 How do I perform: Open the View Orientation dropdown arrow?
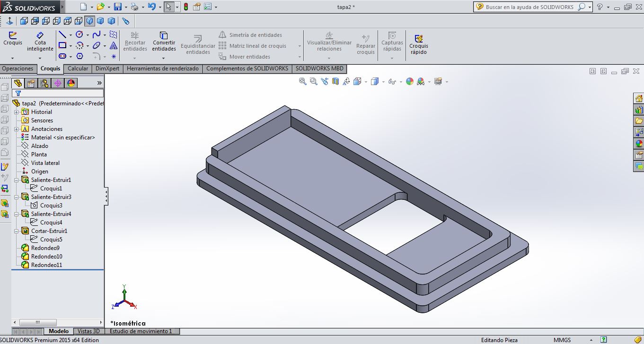click(x=366, y=82)
